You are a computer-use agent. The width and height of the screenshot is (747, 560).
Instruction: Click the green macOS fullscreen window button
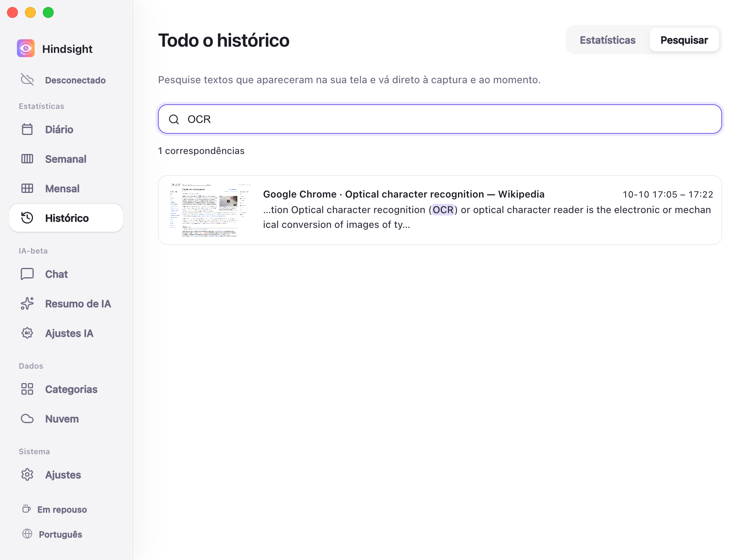click(x=48, y=12)
